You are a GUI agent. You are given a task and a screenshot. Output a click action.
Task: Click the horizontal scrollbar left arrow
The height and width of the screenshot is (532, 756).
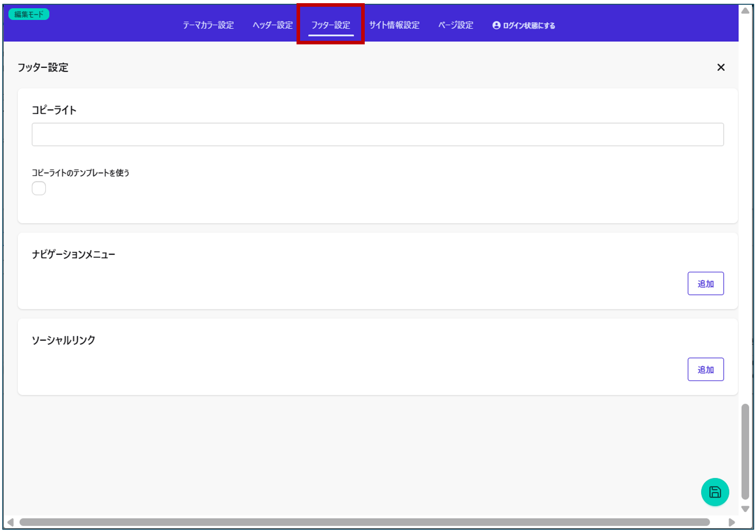[11, 522]
